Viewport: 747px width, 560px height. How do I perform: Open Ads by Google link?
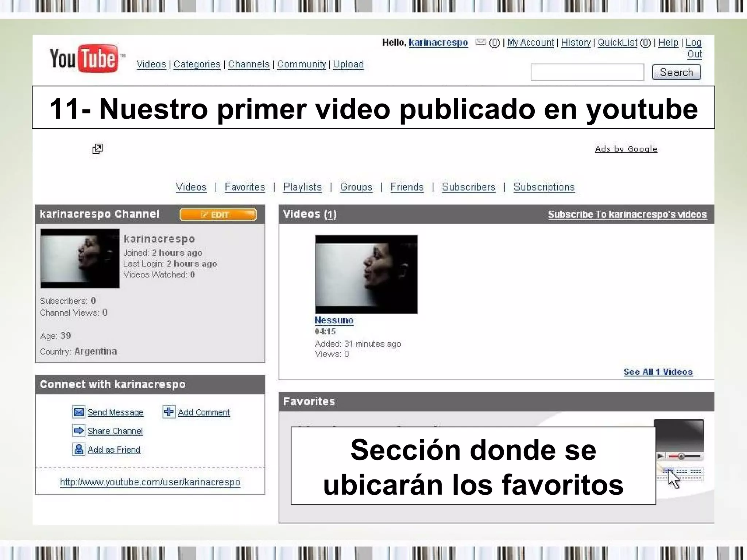(x=626, y=149)
